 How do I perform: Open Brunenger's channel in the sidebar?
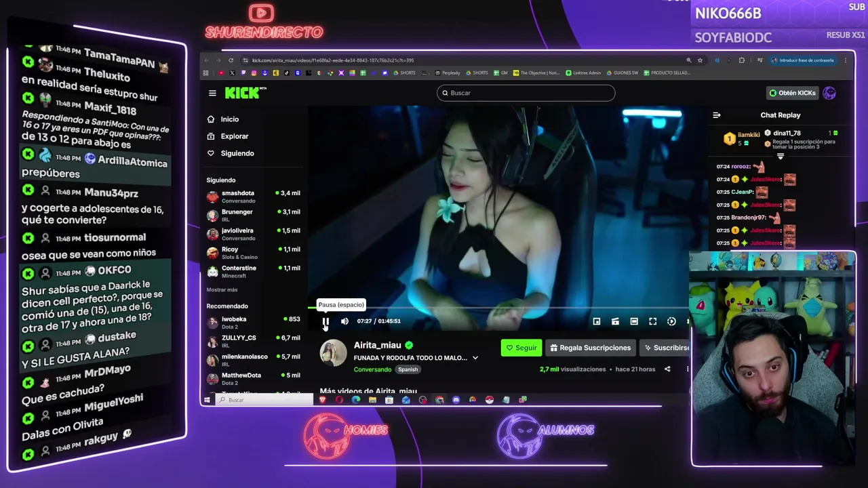254,215
